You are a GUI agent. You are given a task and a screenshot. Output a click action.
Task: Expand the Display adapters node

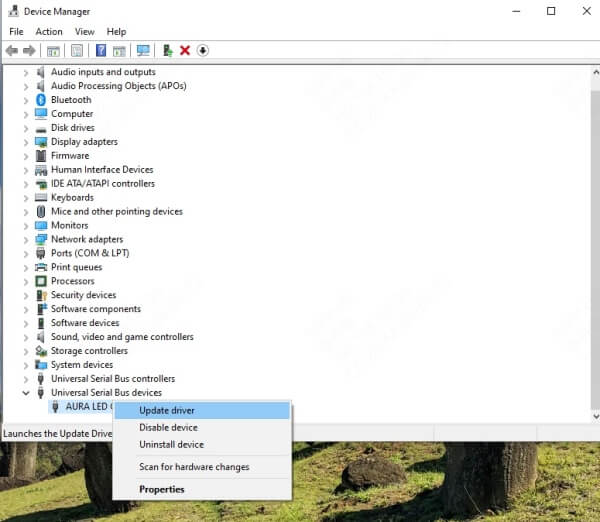tap(26, 142)
